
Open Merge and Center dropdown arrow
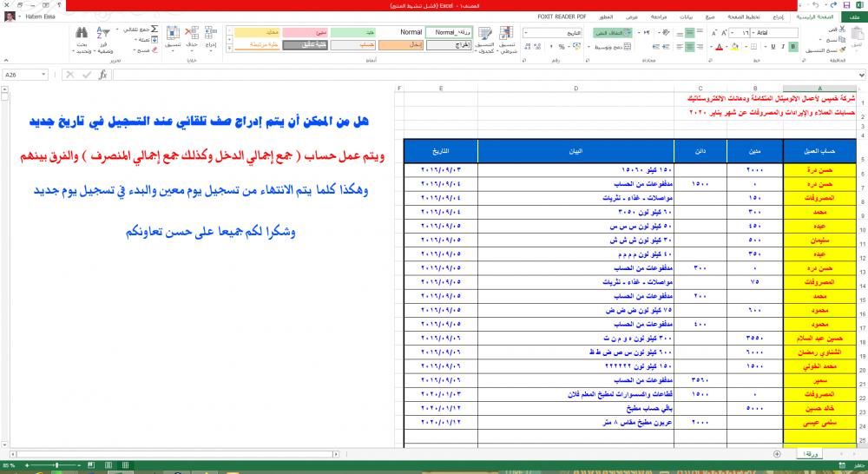tap(589, 47)
